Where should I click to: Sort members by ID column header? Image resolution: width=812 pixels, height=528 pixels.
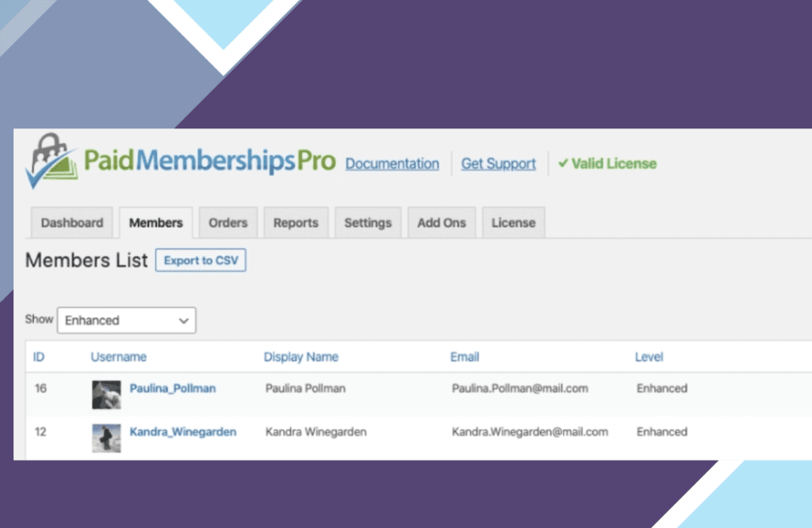click(39, 357)
